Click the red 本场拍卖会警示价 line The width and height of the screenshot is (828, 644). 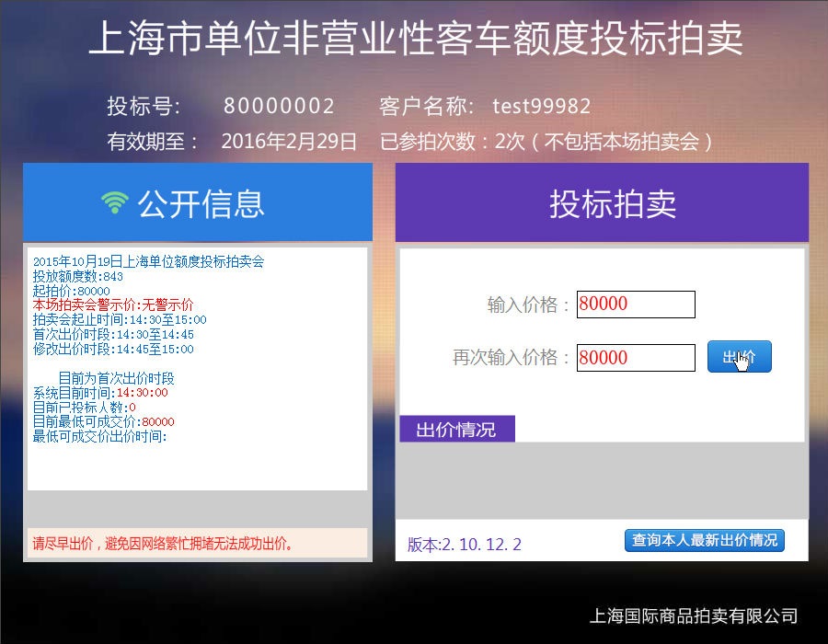point(113,305)
